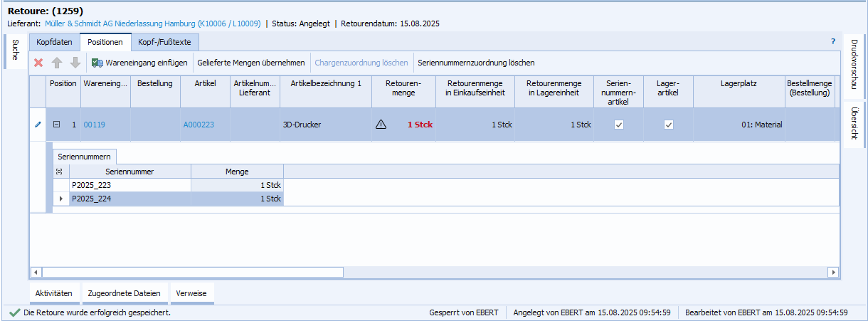Click the pencil edit icon in row 1

38,125
